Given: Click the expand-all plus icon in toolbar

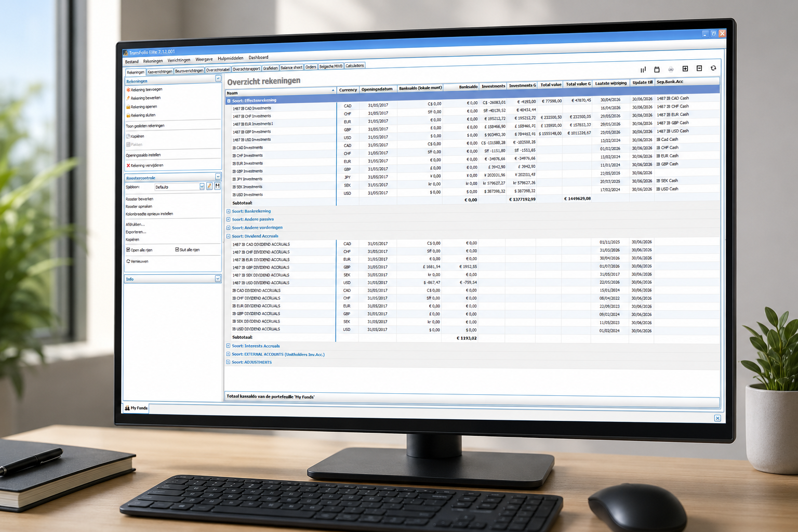Looking at the screenshot, I should coord(685,69).
